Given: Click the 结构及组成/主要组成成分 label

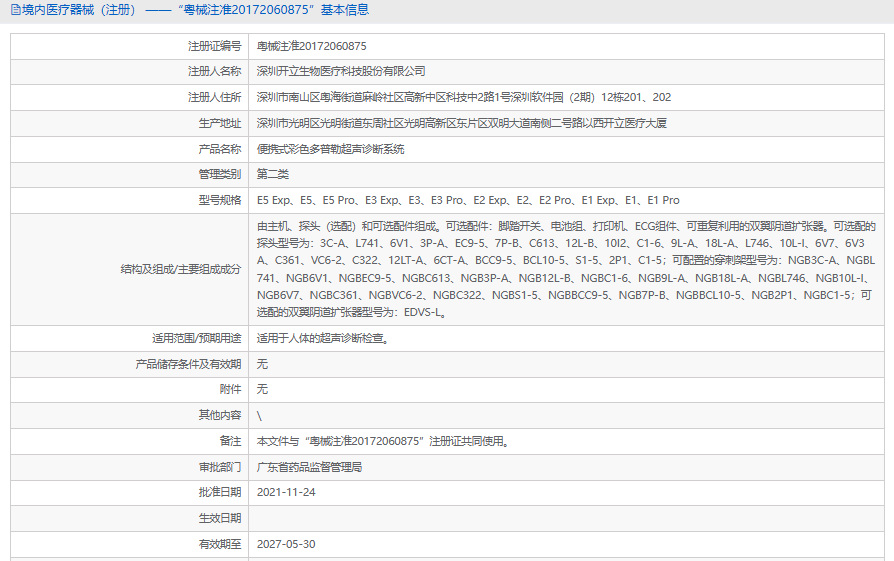Looking at the screenshot, I should (181, 269).
